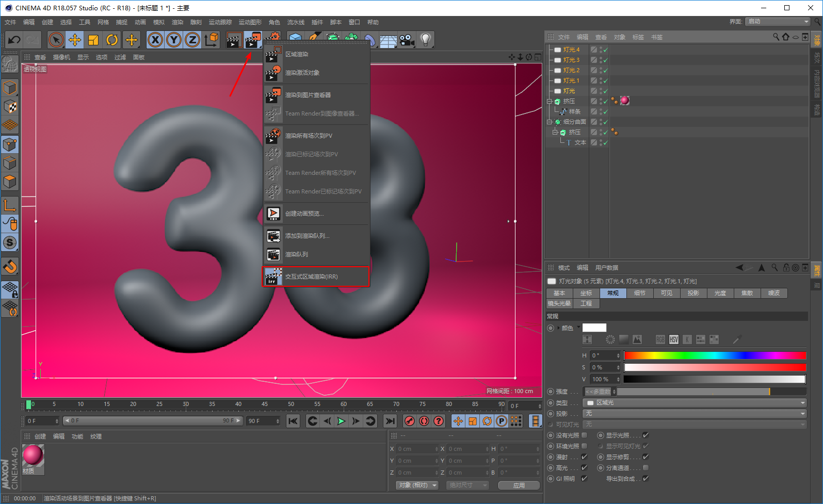Toggle the 漫射 checkbox

(x=585, y=457)
